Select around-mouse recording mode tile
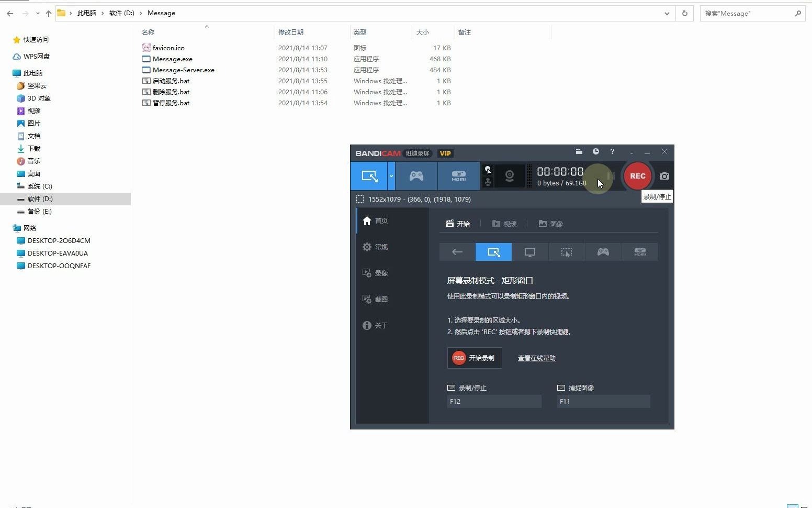 (x=567, y=252)
